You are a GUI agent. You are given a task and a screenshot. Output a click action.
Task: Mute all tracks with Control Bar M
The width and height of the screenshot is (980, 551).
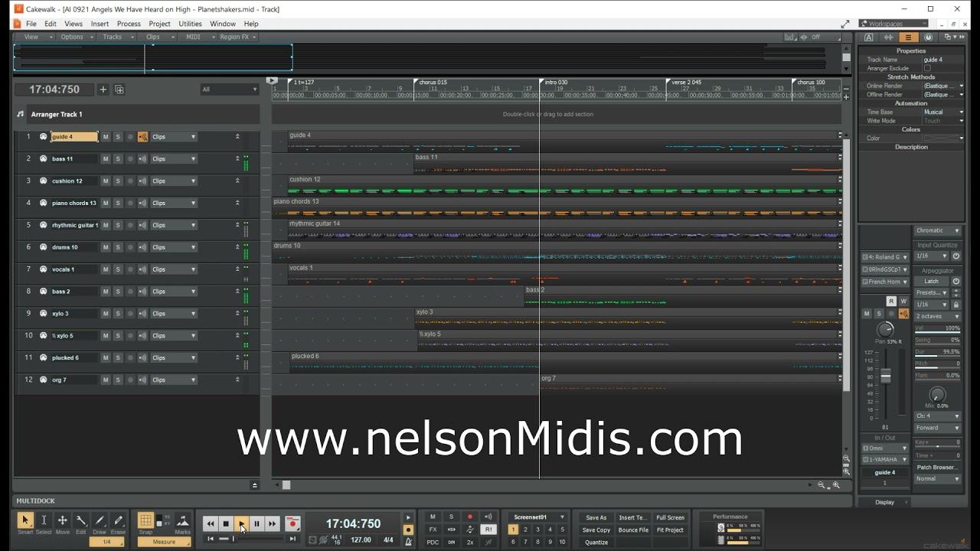coord(433,517)
